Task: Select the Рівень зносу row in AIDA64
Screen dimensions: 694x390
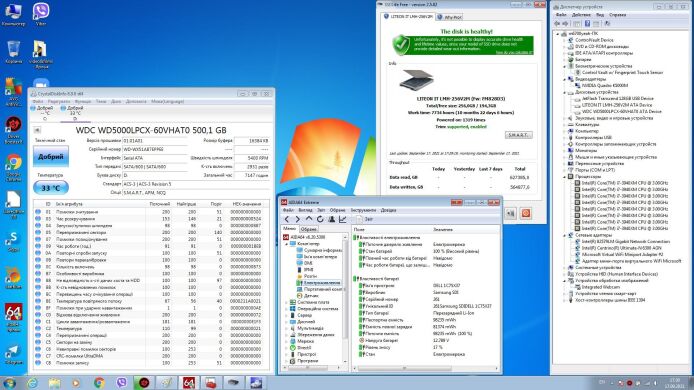Action: (426, 348)
